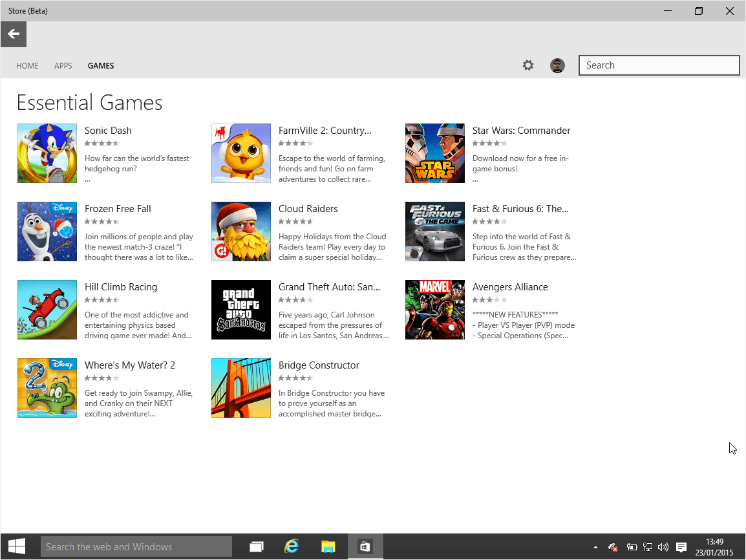Open the Bridge Constructor title link
The height and width of the screenshot is (560, 746).
click(319, 365)
